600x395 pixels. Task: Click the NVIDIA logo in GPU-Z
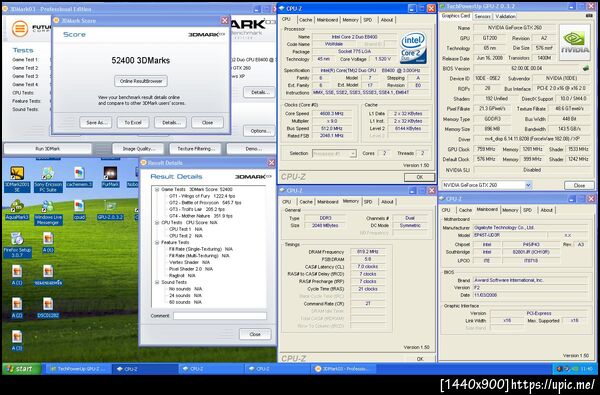(574, 42)
